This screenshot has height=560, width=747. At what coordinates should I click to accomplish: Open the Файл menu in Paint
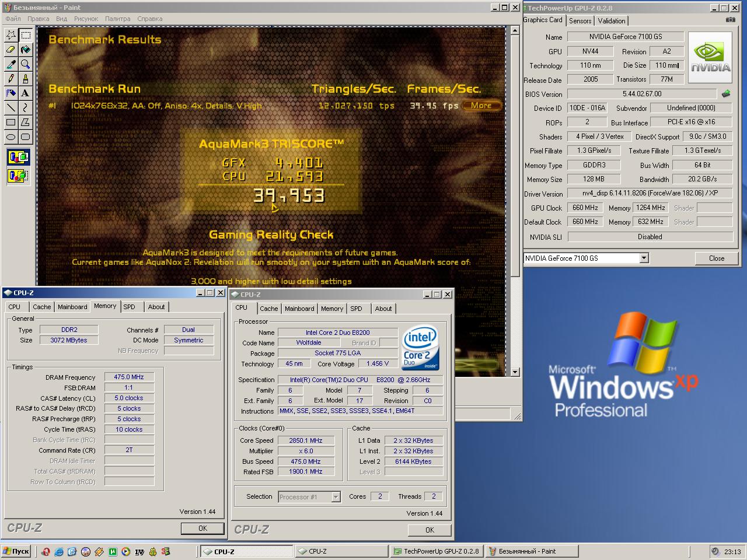[x=13, y=19]
